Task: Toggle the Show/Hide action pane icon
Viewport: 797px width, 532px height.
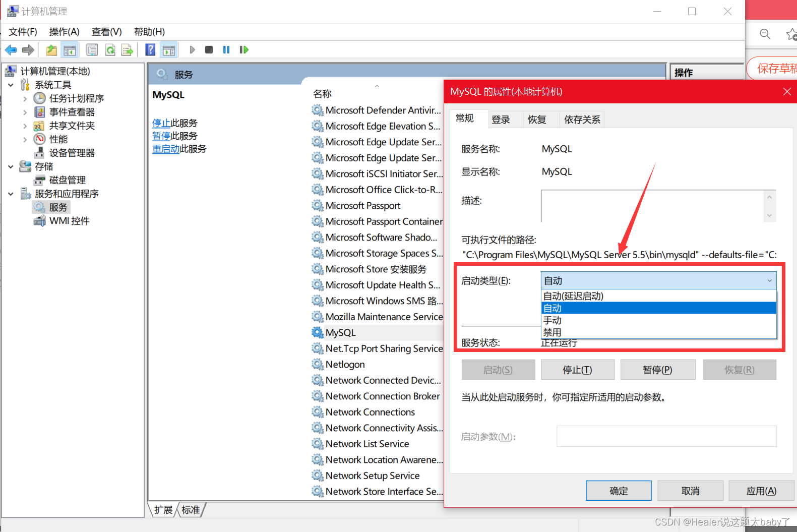Action: [x=169, y=50]
